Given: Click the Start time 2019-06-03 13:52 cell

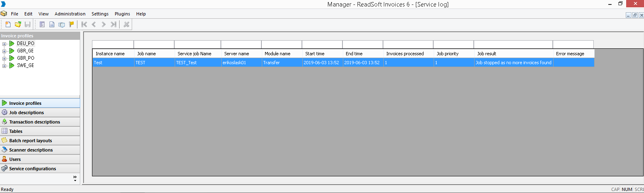Looking at the screenshot, I should (322, 63).
